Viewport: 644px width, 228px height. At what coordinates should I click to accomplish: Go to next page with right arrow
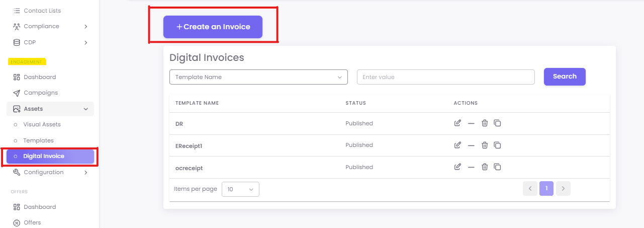[x=563, y=189]
